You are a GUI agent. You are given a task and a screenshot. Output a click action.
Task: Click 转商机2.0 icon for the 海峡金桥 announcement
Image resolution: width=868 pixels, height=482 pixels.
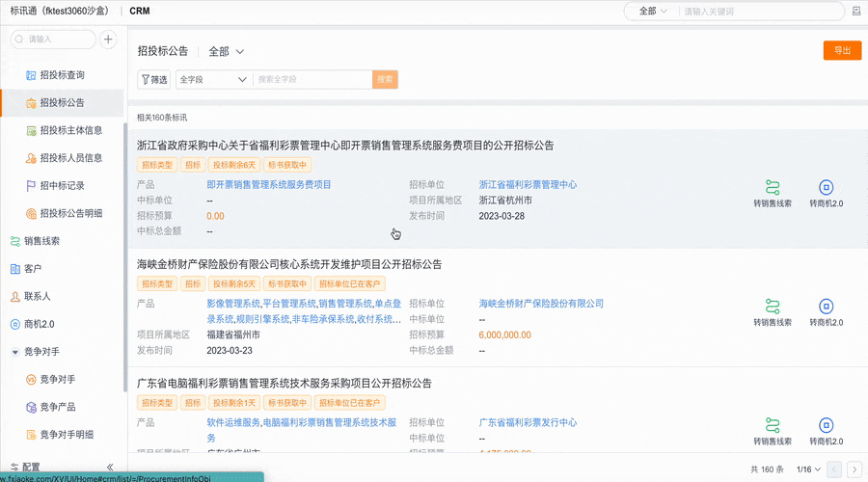coord(826,306)
